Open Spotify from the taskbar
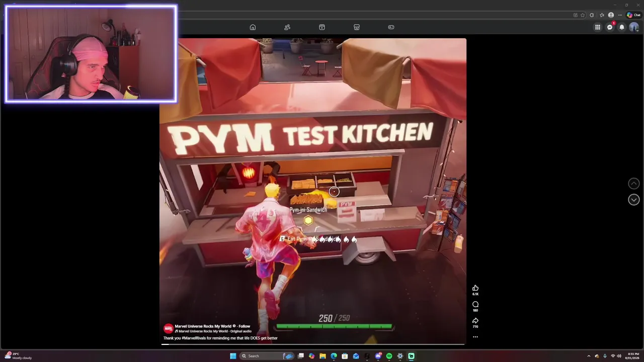 click(389, 356)
